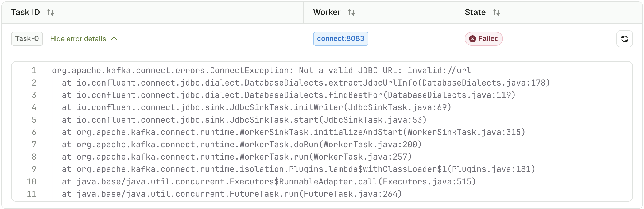Click line number 6 in gutter
644x209 pixels.
tap(34, 132)
